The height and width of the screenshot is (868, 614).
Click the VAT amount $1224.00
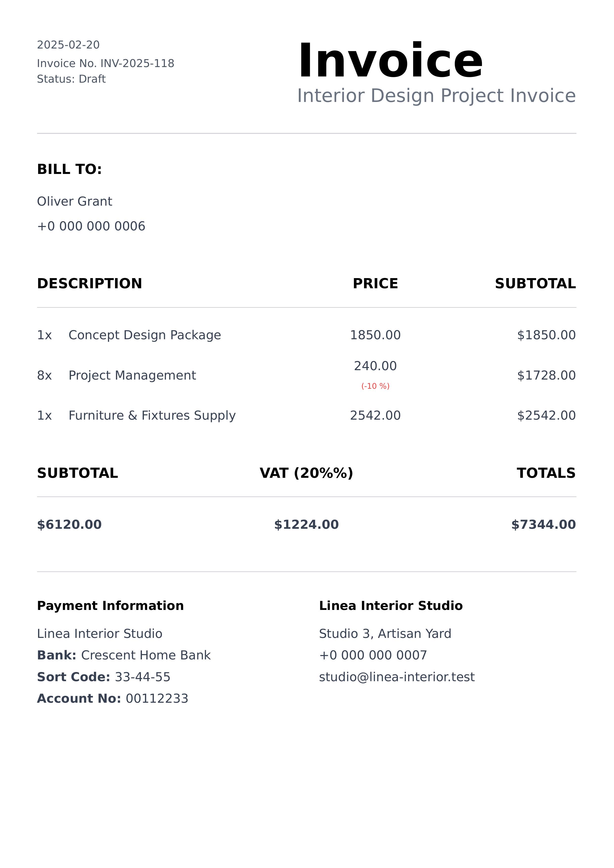(x=306, y=525)
